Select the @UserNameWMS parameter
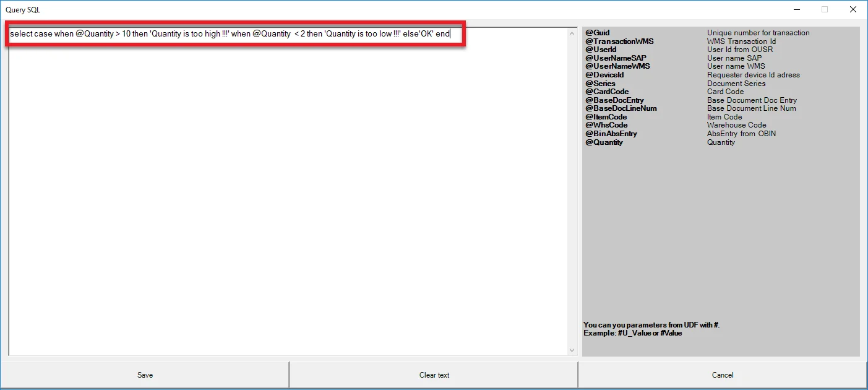The height and width of the screenshot is (390, 868). [617, 66]
